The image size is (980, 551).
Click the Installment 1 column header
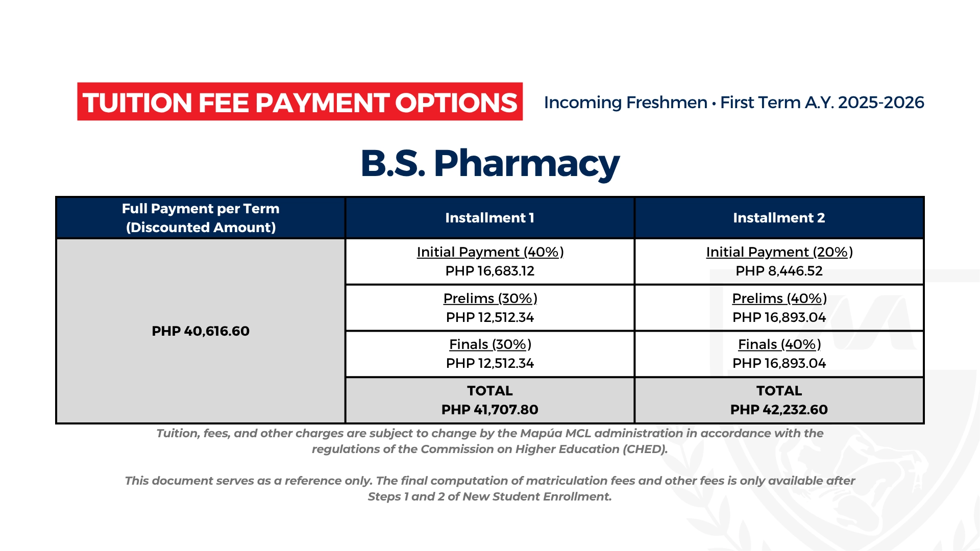click(489, 218)
